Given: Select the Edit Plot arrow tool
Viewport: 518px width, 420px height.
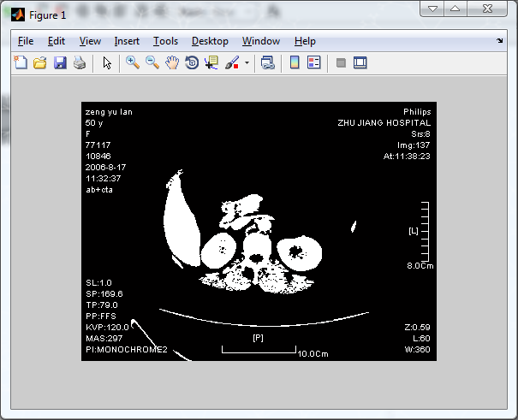Looking at the screenshot, I should pyautogui.click(x=107, y=62).
